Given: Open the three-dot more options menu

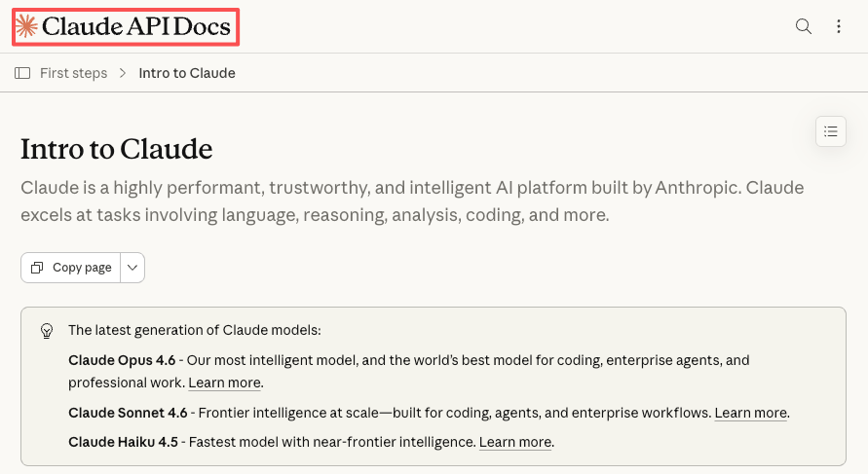Looking at the screenshot, I should coord(839,26).
